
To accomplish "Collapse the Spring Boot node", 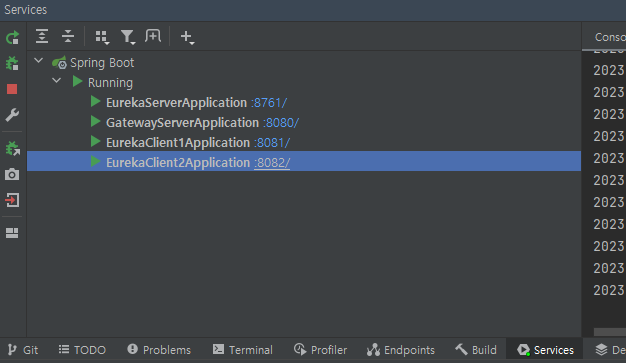I will click(x=39, y=61).
